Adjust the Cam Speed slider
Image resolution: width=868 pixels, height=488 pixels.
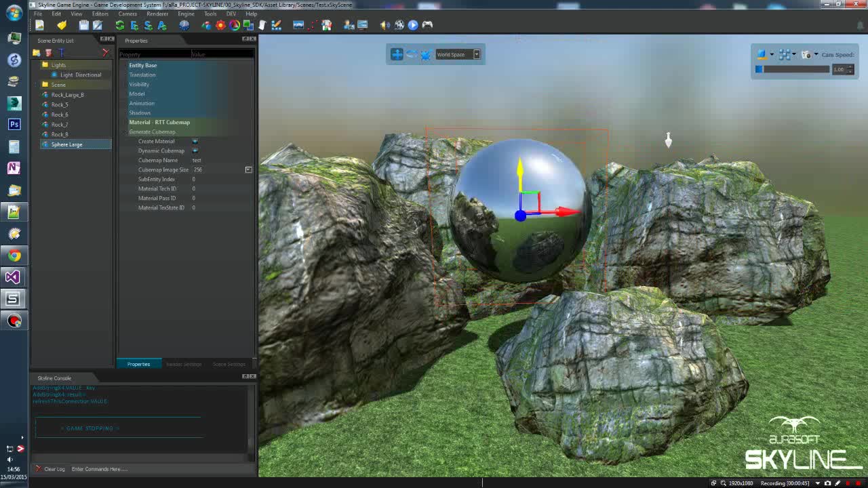793,69
